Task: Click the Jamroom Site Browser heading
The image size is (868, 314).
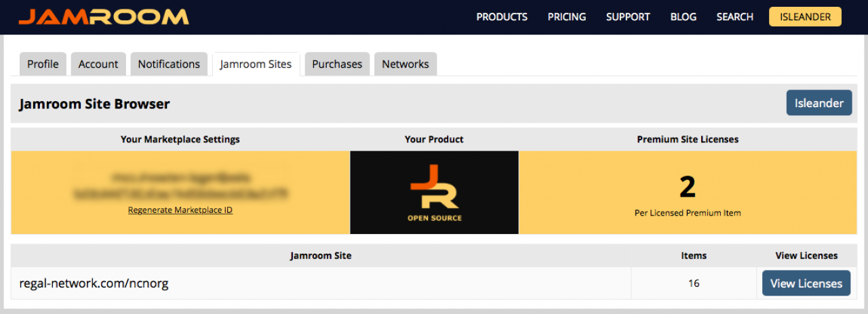Action: tap(94, 104)
